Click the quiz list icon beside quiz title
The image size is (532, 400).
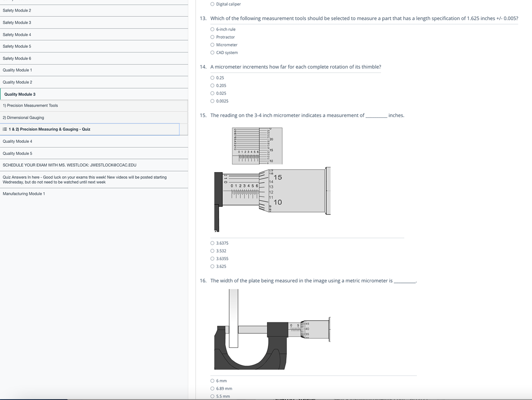click(x=4, y=129)
